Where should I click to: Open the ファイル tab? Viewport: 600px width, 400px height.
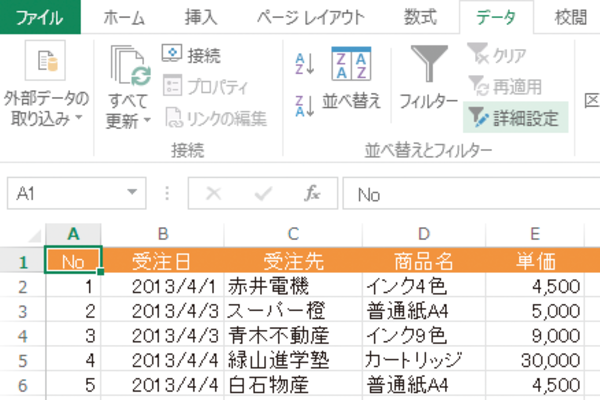[x=40, y=17]
